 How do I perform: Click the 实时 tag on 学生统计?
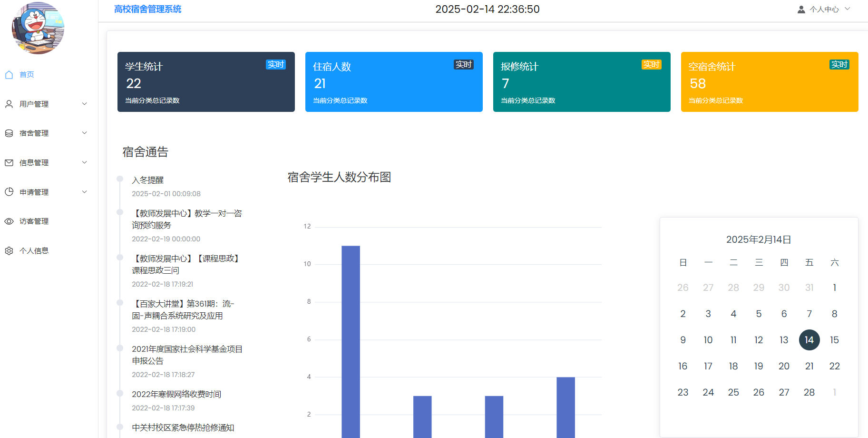[276, 64]
